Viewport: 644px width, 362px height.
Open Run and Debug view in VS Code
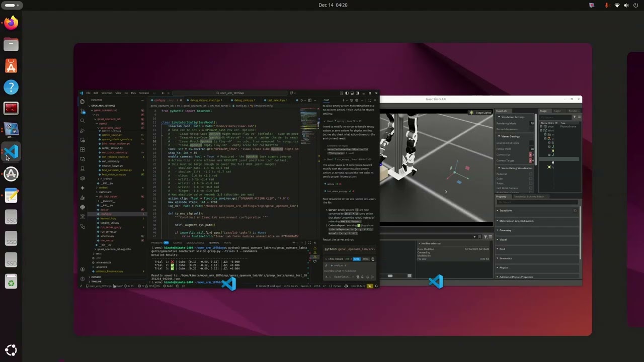(83, 131)
